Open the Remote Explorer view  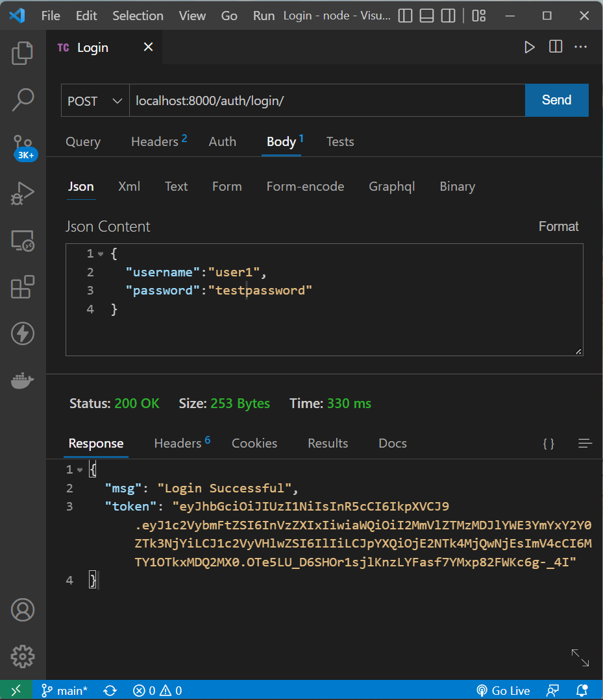click(x=23, y=241)
